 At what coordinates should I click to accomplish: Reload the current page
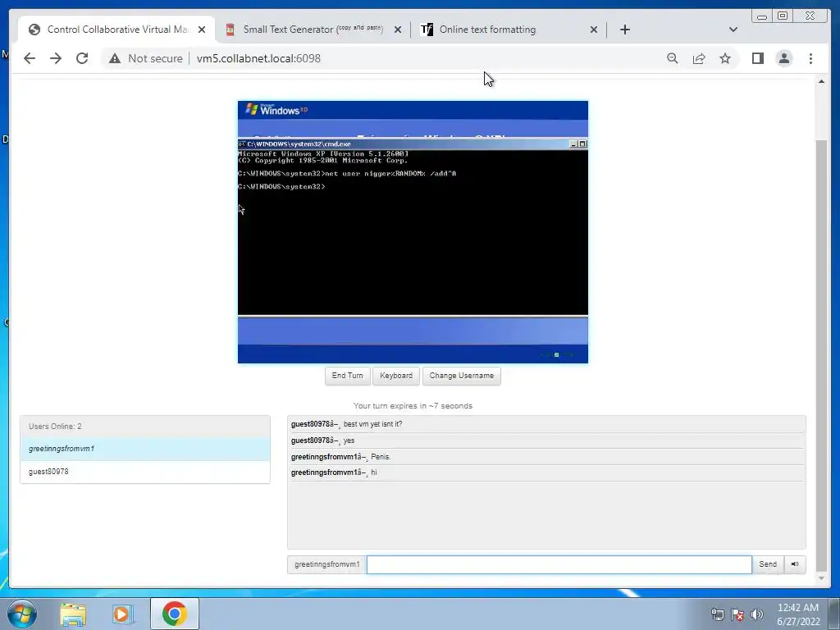[82, 58]
